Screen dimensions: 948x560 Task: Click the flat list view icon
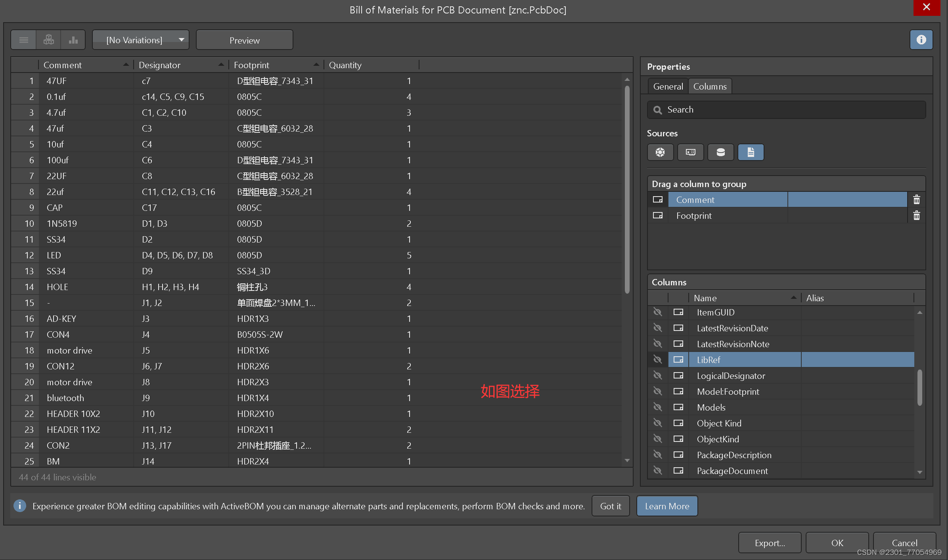point(24,40)
